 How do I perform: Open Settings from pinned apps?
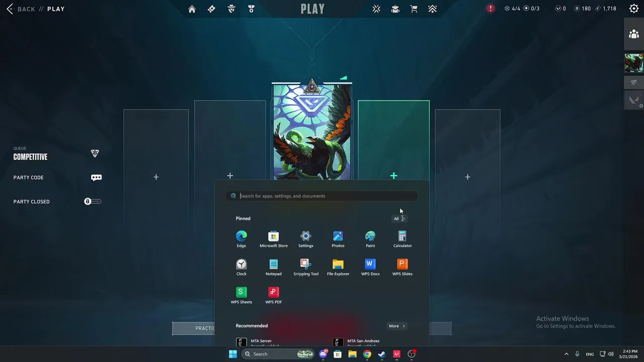click(306, 239)
